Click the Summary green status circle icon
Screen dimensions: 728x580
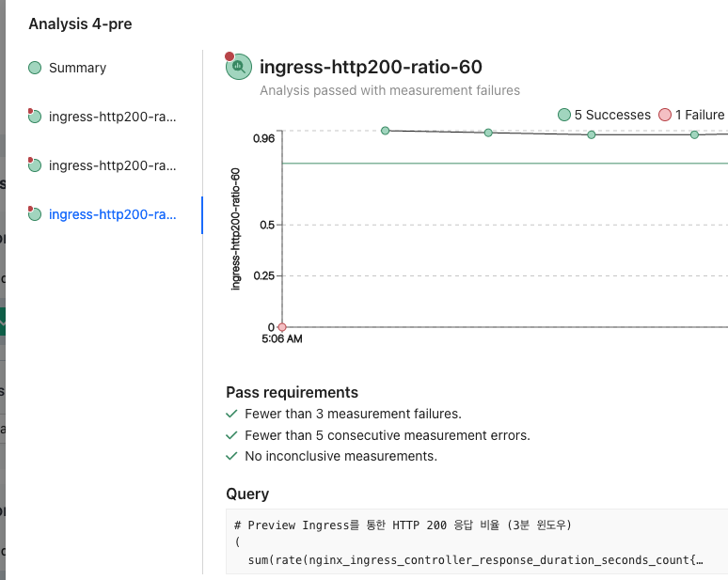tap(35, 68)
